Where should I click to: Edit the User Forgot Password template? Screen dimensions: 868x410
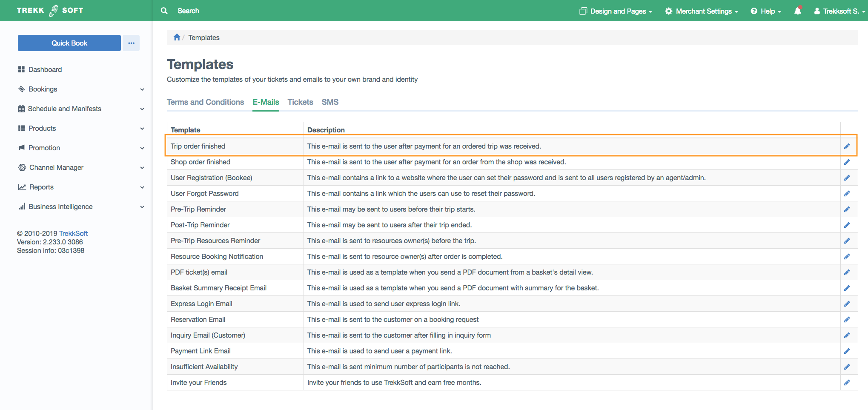coord(847,194)
